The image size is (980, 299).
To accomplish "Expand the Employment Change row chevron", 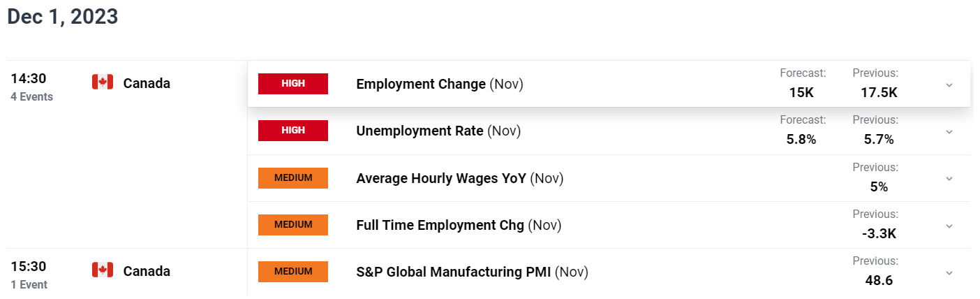I will click(949, 85).
